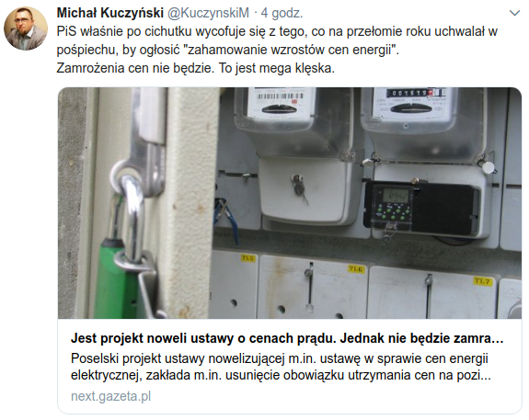
Task: Open Michał Kuczyński's profile avatar
Action: pyautogui.click(x=26, y=28)
